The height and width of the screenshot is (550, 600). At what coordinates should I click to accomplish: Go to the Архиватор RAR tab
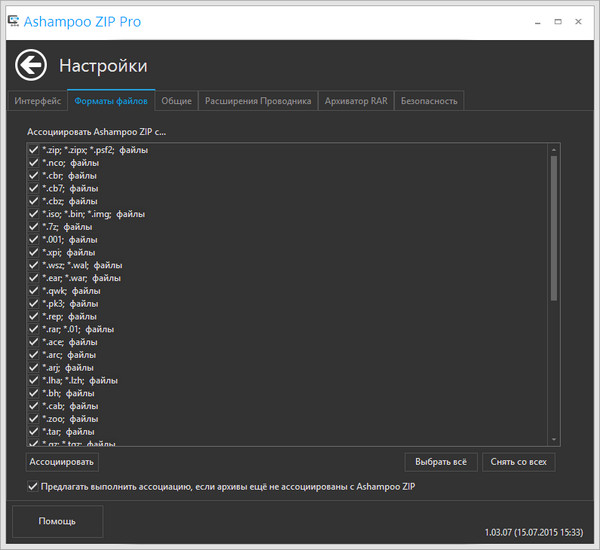(355, 101)
